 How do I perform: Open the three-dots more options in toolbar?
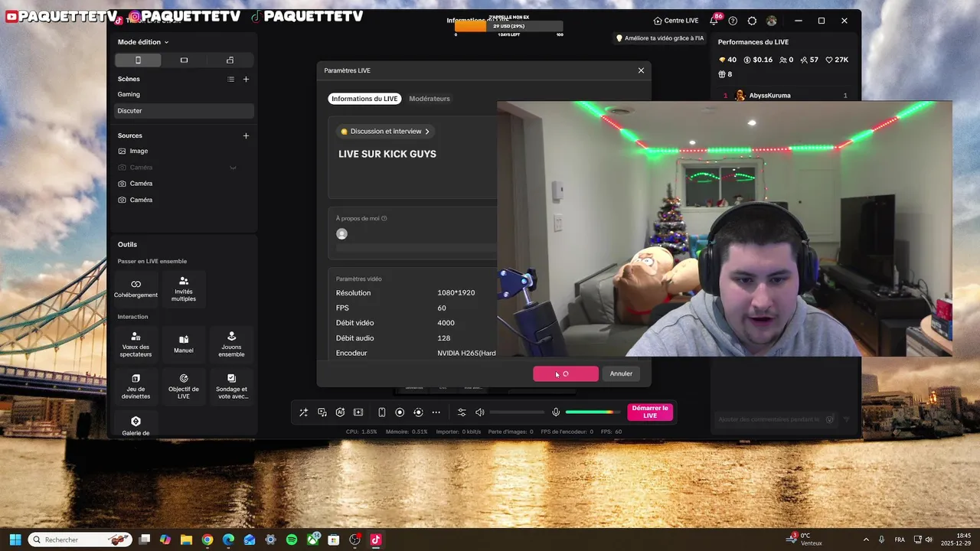436,412
